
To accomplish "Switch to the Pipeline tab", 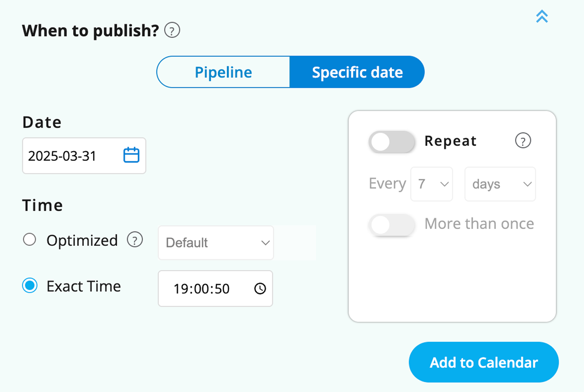I will (223, 72).
